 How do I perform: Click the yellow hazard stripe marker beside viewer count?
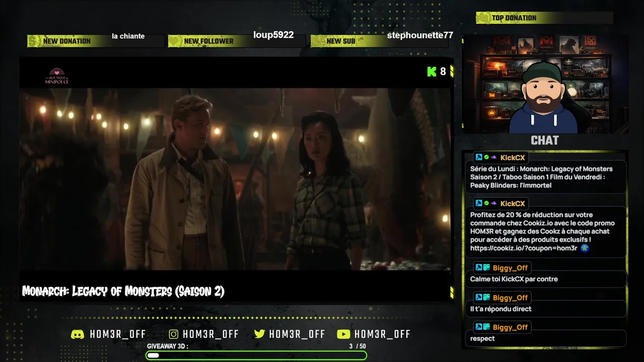pyautogui.click(x=452, y=71)
